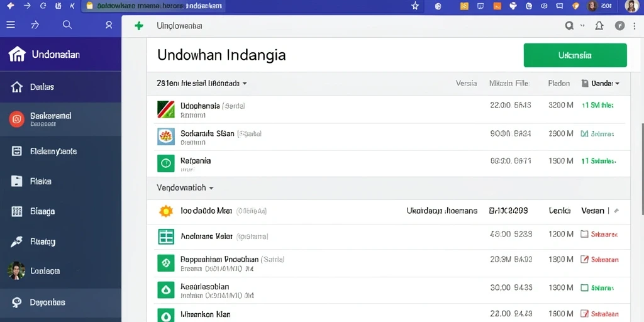The height and width of the screenshot is (322, 644).
Task: Click the Elelennyents calendar icon
Action: tap(16, 151)
